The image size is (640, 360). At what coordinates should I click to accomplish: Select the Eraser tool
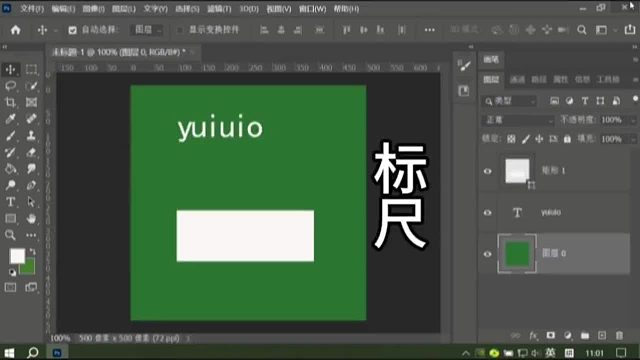click(31, 152)
